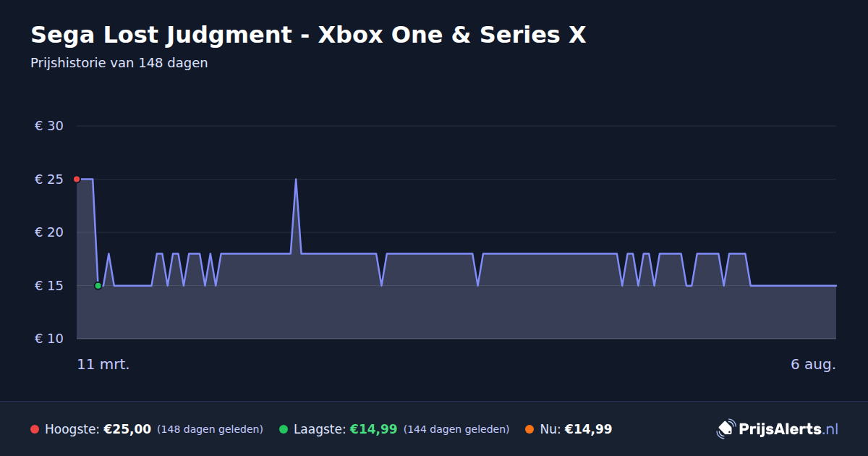Click the €25 price spike peak
868x456 pixels.
296,180
